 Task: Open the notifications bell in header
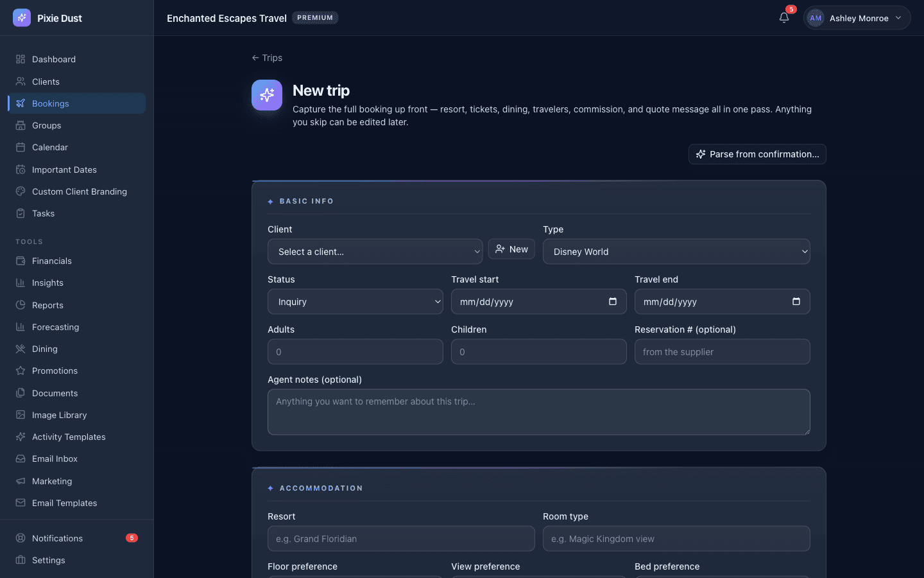point(784,18)
